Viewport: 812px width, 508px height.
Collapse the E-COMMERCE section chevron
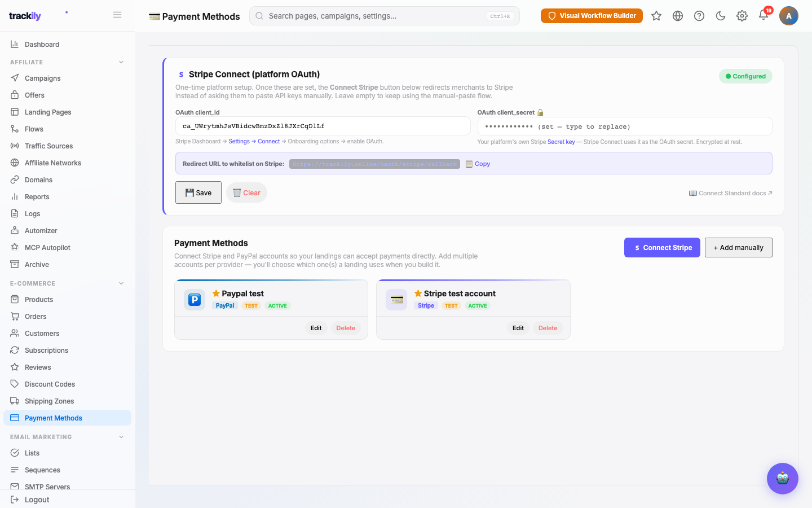pyautogui.click(x=121, y=283)
